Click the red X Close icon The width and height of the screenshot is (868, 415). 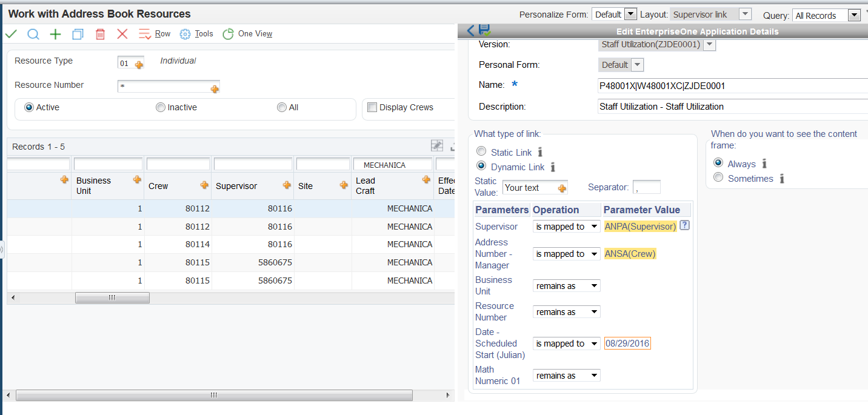122,34
